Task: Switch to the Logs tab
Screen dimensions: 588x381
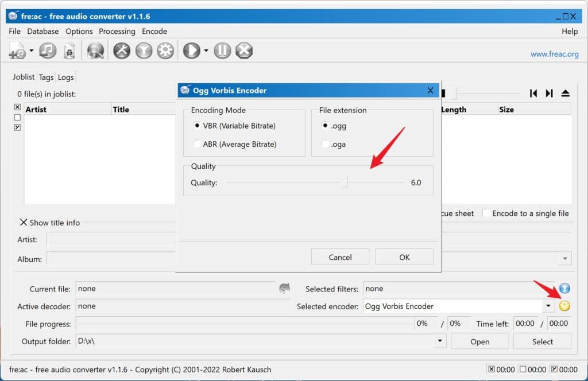Action: tap(65, 77)
